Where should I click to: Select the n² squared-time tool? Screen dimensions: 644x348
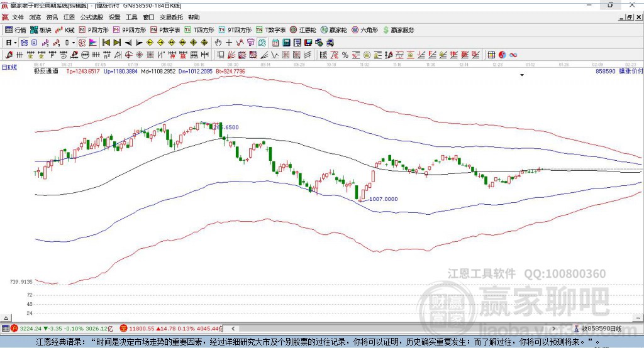pos(107,55)
